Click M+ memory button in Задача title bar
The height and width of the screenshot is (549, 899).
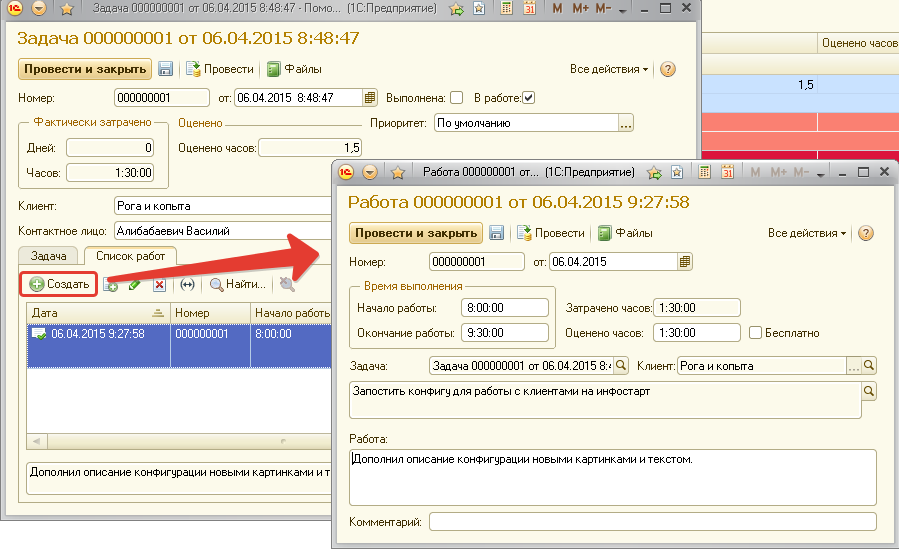[x=580, y=9]
